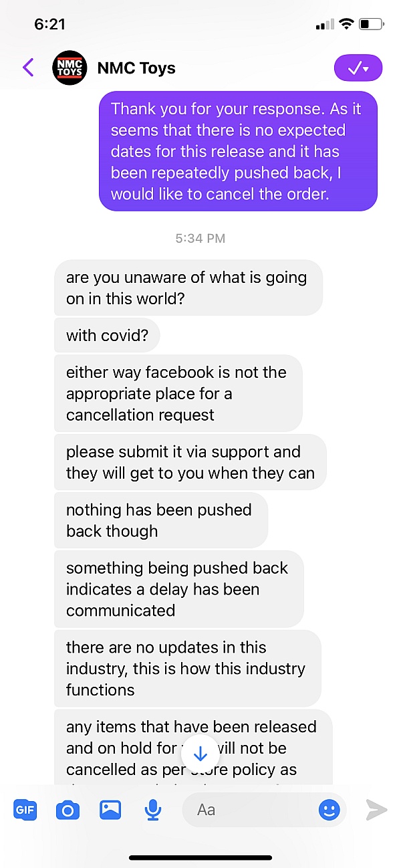This screenshot has width=401, height=868.
Task: Open the emoji smiley picker
Action: pos(329,810)
